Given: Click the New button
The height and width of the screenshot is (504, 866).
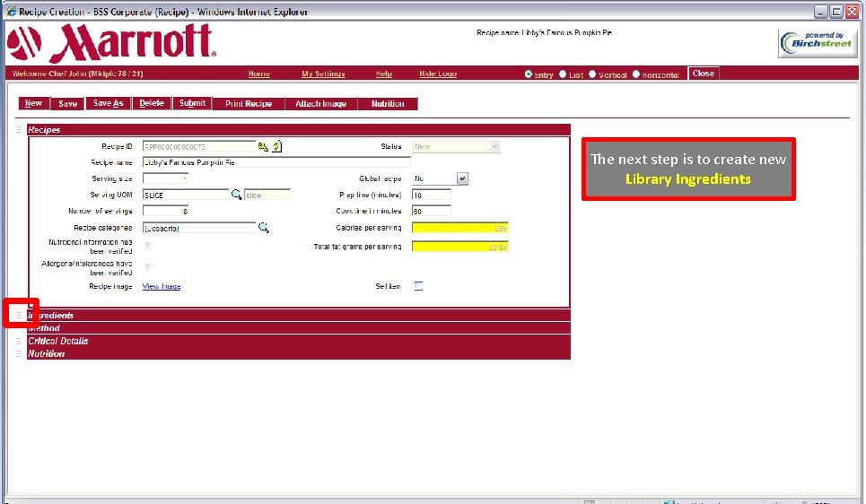Looking at the screenshot, I should pos(34,103).
